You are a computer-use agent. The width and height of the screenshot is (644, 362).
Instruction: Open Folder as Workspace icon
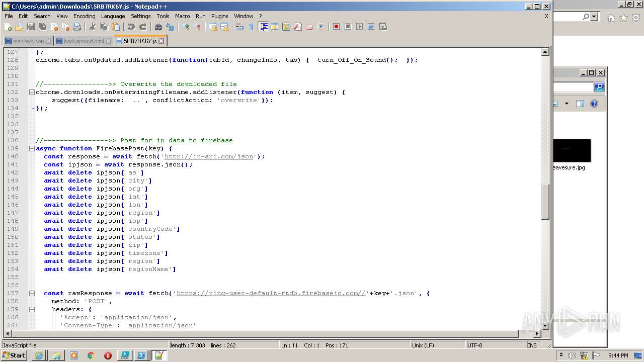tap(309, 27)
